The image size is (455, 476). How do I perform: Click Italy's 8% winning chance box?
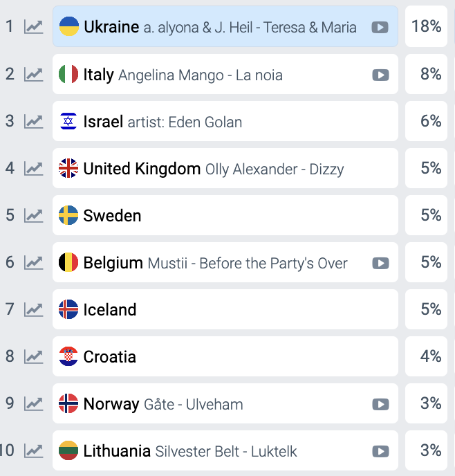[x=426, y=74]
